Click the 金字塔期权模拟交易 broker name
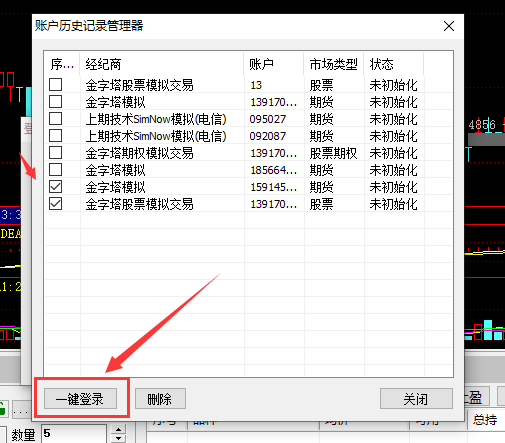The image size is (505, 443). [x=139, y=153]
